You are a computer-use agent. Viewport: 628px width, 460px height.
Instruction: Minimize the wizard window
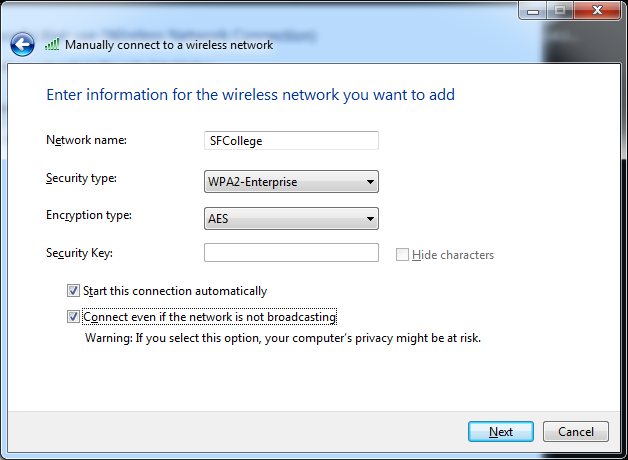coord(532,11)
